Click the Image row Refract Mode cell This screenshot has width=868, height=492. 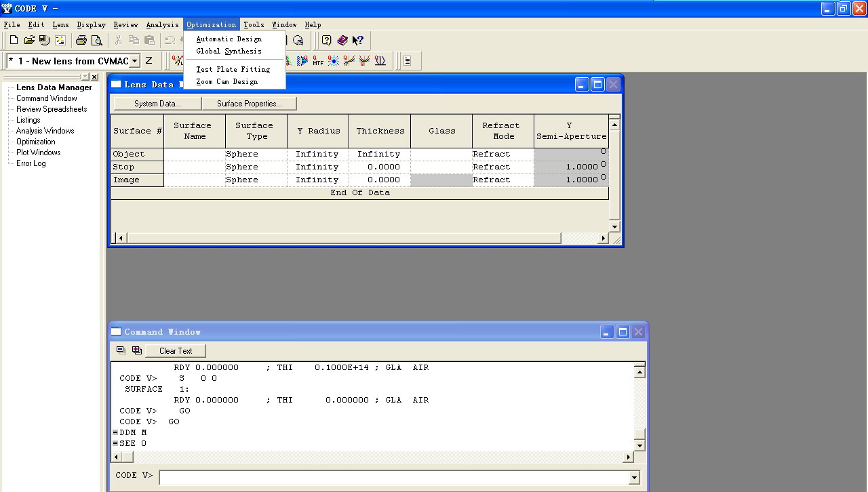[503, 180]
